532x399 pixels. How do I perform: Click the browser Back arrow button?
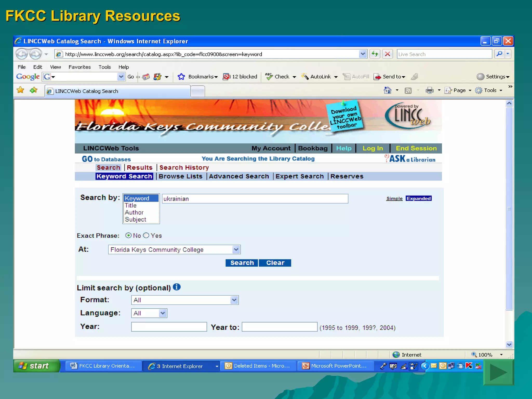coord(22,54)
